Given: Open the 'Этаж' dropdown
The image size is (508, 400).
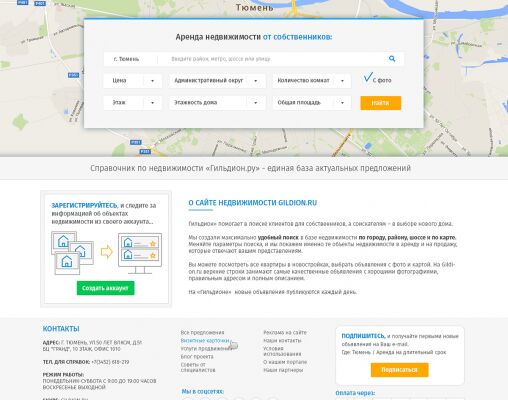Looking at the screenshot, I should click(133, 103).
